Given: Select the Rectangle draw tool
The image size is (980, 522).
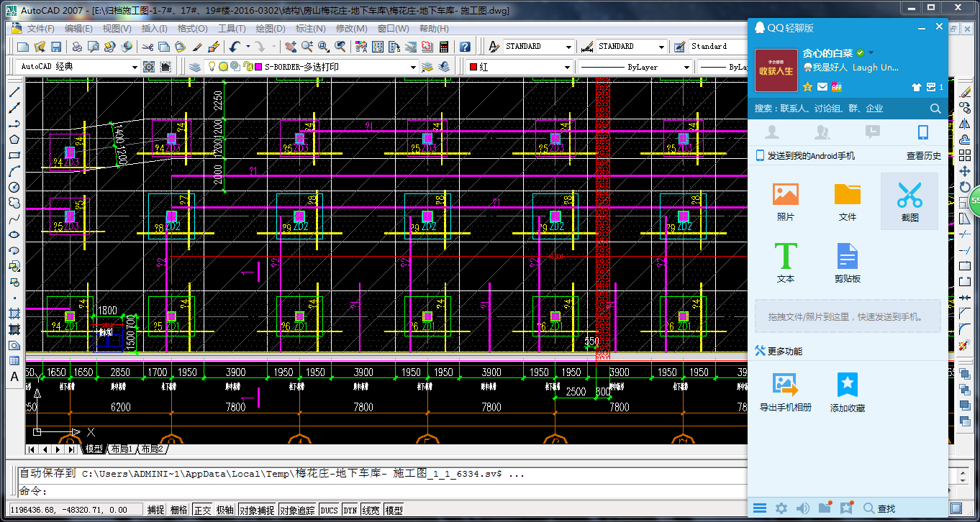Looking at the screenshot, I should (14, 155).
